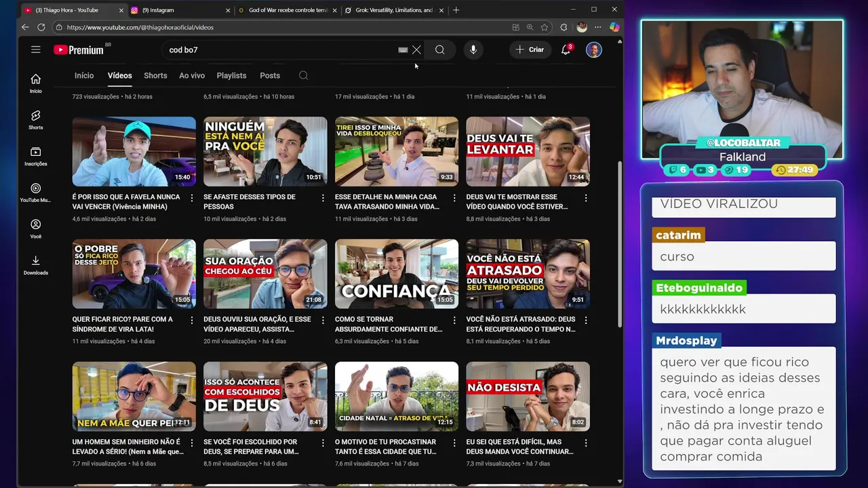Open Inscrições in the left sidebar
868x488 pixels.
[36, 157]
